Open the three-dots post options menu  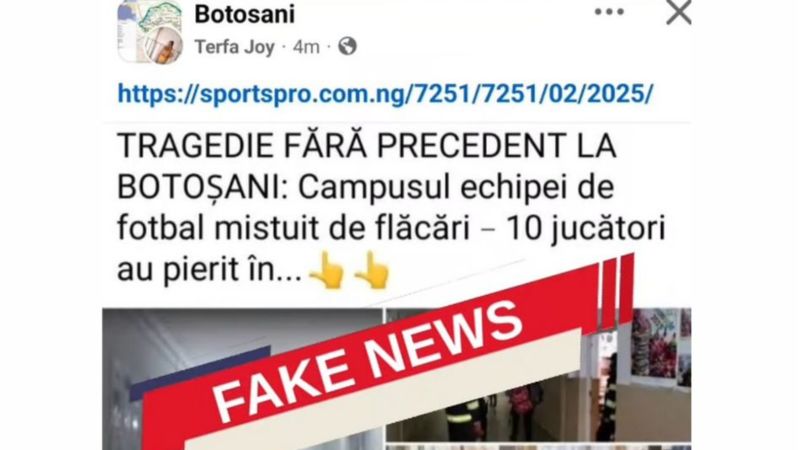tap(609, 12)
